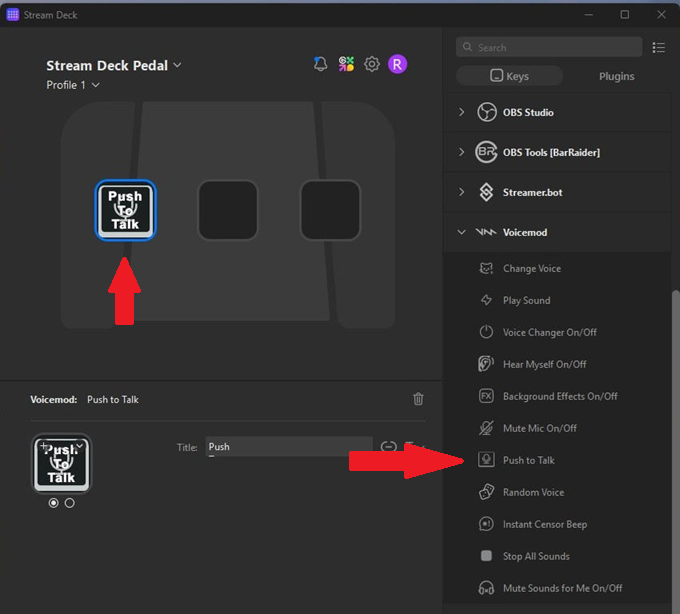Click the actions search box
This screenshot has height=614, width=680.
pyautogui.click(x=549, y=47)
